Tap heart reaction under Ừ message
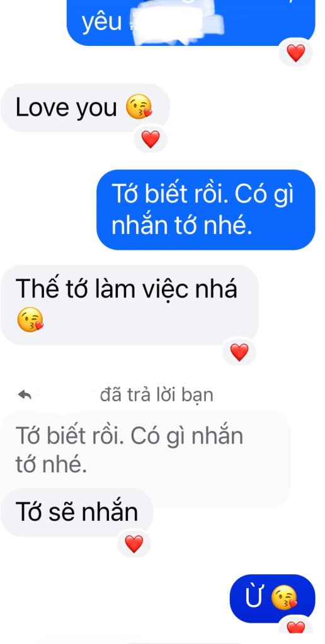 [x=296, y=628]
